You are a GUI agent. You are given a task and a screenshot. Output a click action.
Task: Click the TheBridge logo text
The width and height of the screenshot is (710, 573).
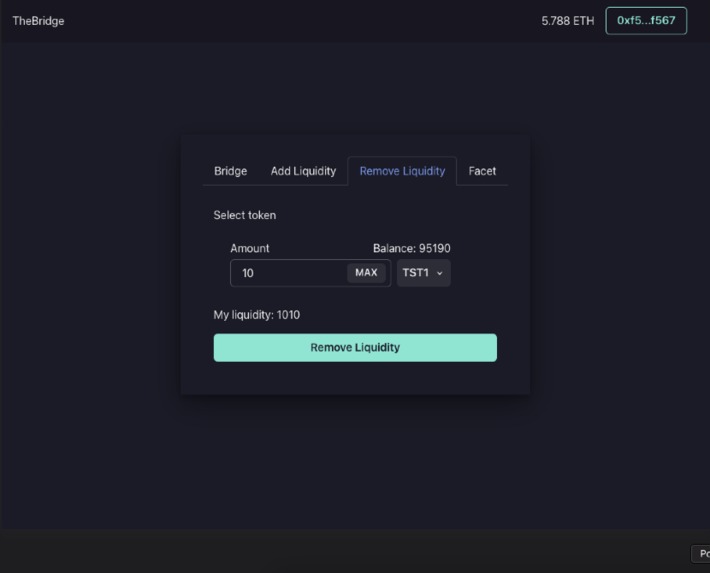click(38, 21)
